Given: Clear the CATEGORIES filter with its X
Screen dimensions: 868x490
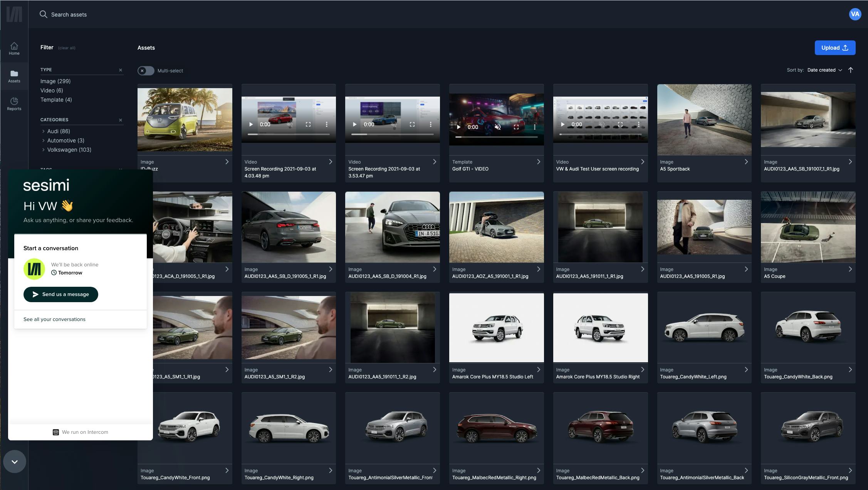Looking at the screenshot, I should [121, 120].
